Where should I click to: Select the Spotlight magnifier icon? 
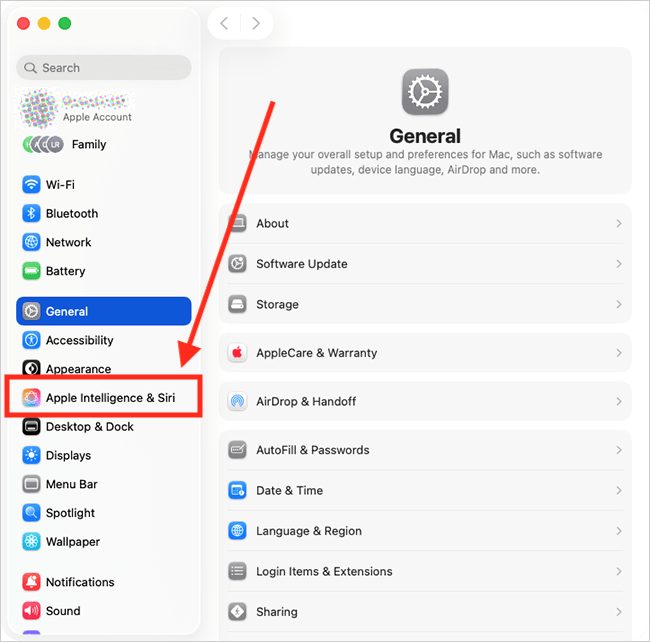[x=31, y=513]
